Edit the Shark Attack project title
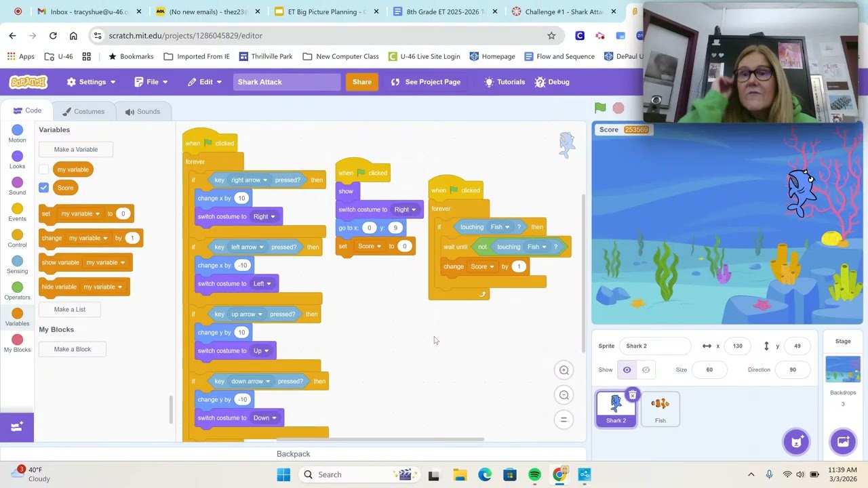 click(x=287, y=82)
